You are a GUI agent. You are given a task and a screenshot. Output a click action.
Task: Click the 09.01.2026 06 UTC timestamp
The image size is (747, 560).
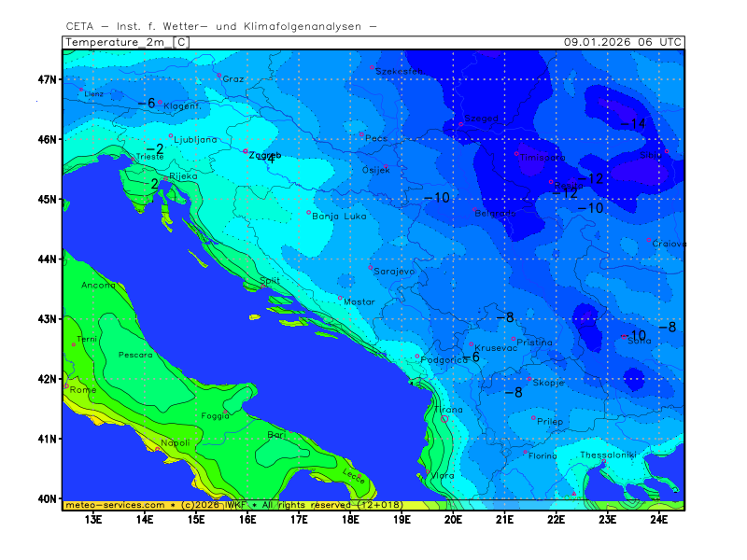click(623, 42)
